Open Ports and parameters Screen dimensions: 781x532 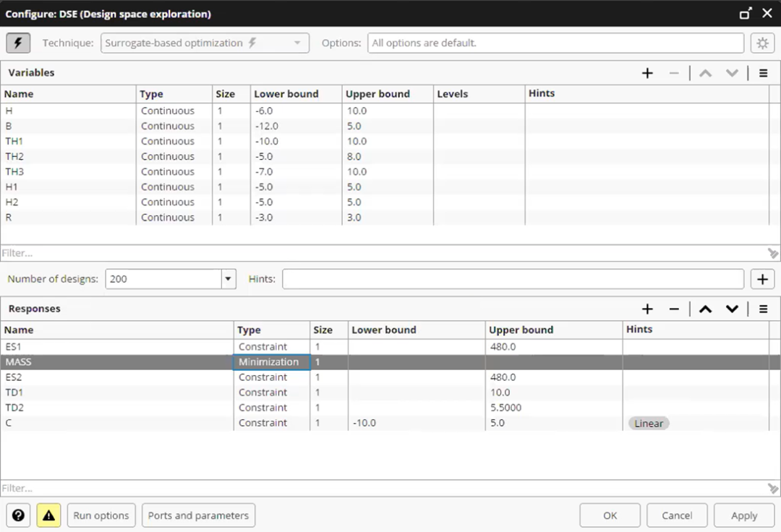point(198,515)
